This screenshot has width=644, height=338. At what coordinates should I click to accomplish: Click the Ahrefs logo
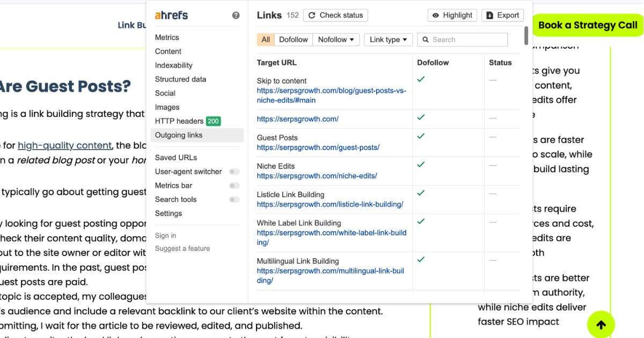[x=171, y=15]
